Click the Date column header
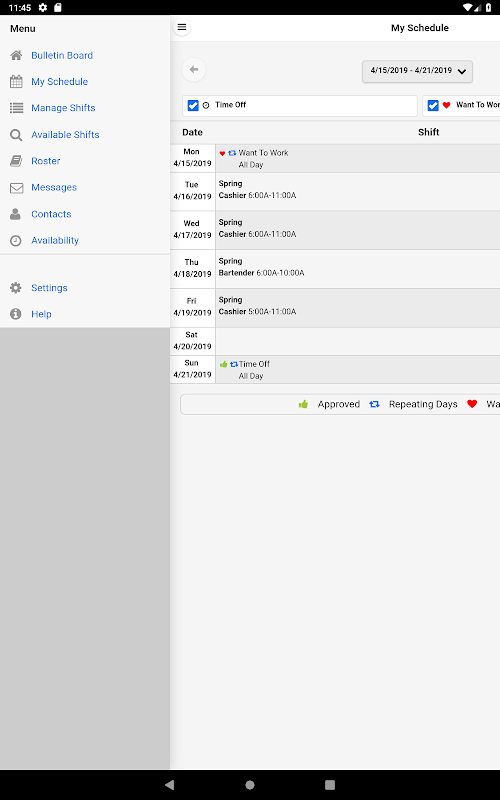 coord(192,132)
